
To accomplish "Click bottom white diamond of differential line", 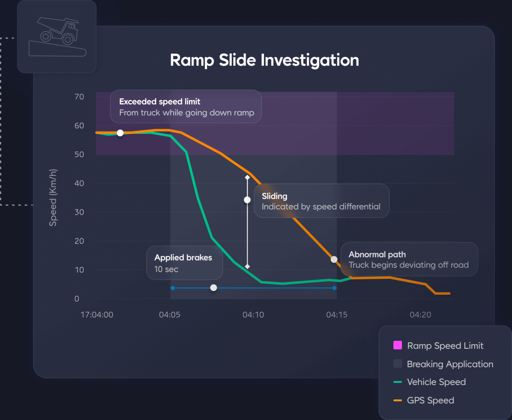I will pos(247,266).
